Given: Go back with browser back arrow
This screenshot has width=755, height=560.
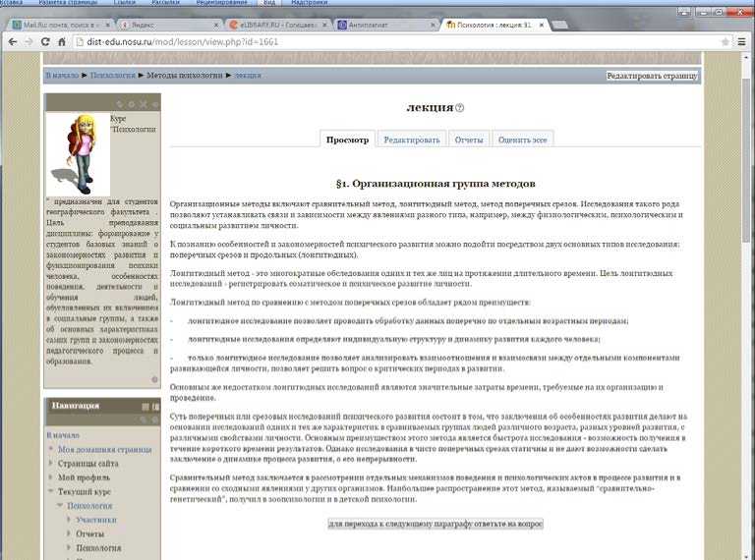Looking at the screenshot, I should (x=13, y=42).
